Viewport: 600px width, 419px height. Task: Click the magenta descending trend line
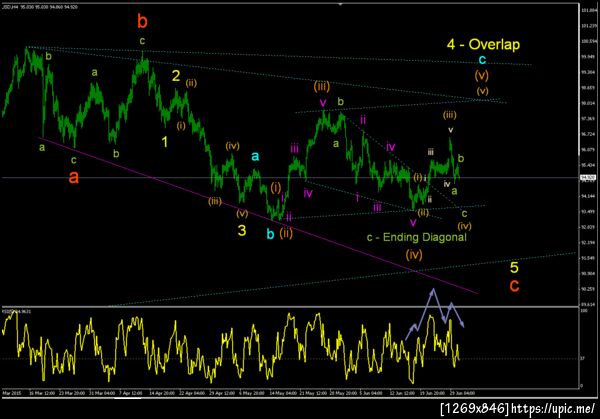(259, 215)
